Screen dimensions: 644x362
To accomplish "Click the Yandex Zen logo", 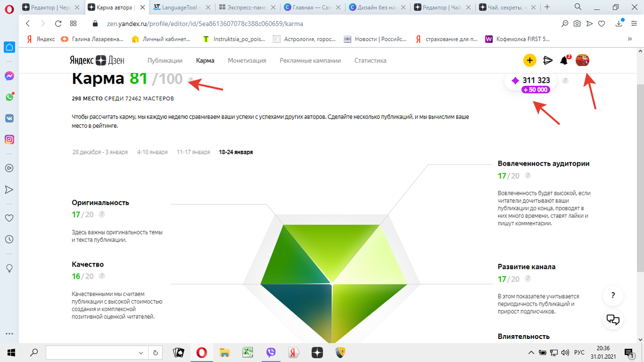I will coord(97,60).
